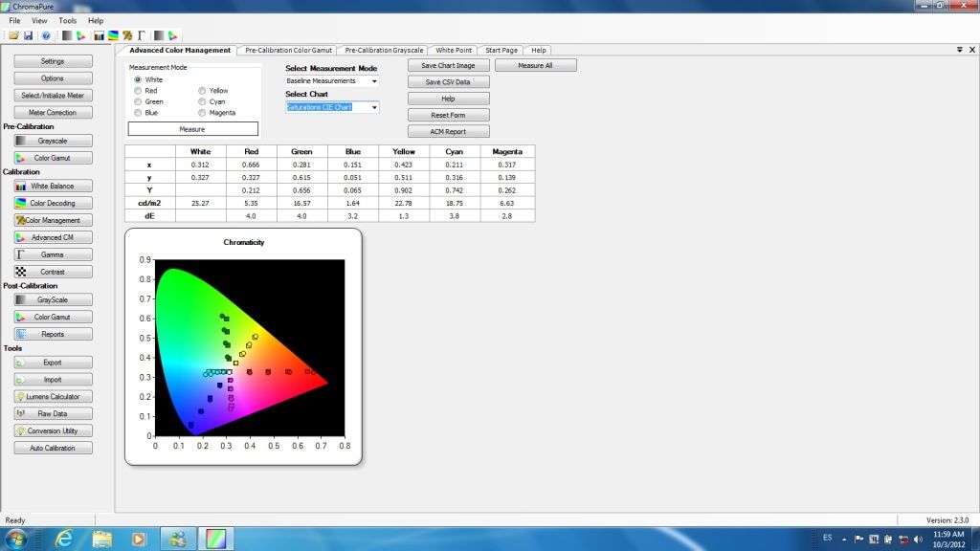Click the Action Center flag tray icon
The width and height of the screenshot is (980, 551).
[859, 540]
